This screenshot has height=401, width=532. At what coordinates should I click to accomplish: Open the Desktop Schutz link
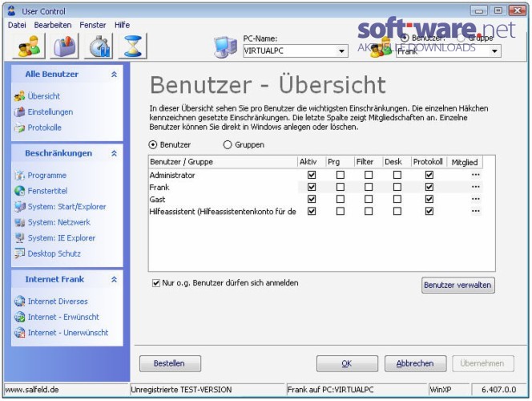pos(54,253)
